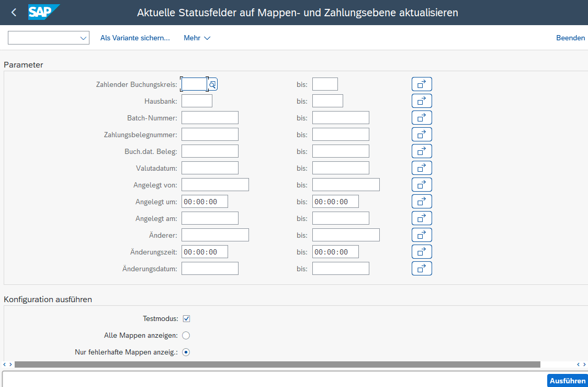Open multiple selection for Änderer
Viewport: 588px width, 387px height.
click(x=422, y=235)
